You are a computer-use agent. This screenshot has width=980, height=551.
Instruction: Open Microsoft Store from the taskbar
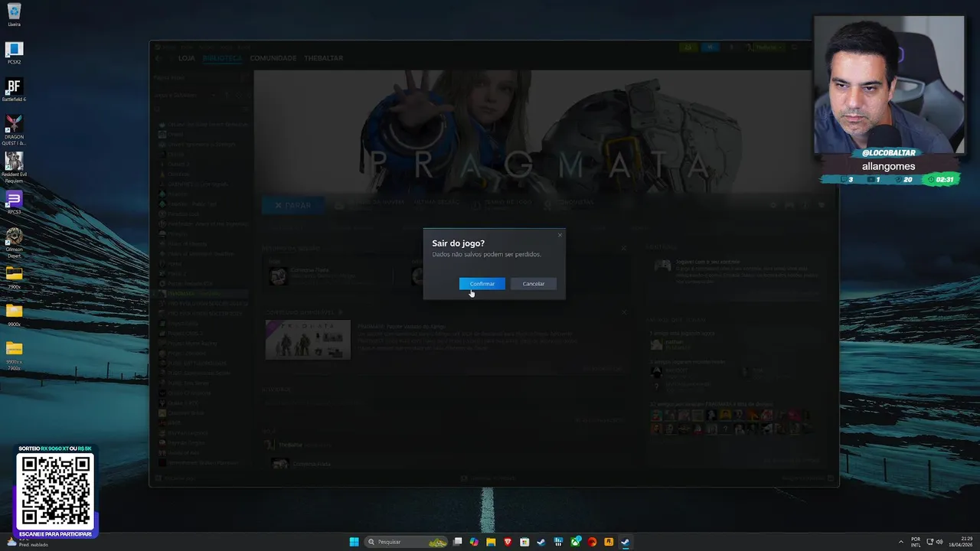coord(524,542)
